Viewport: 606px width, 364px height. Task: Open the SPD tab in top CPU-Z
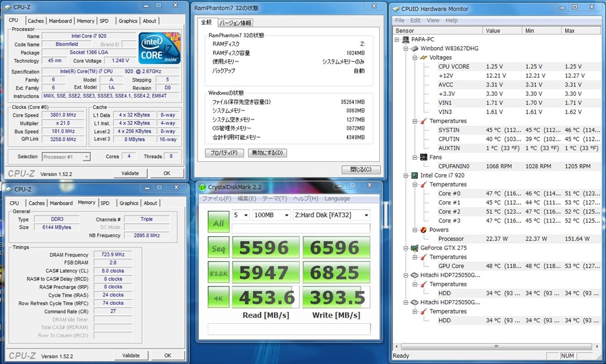104,21
